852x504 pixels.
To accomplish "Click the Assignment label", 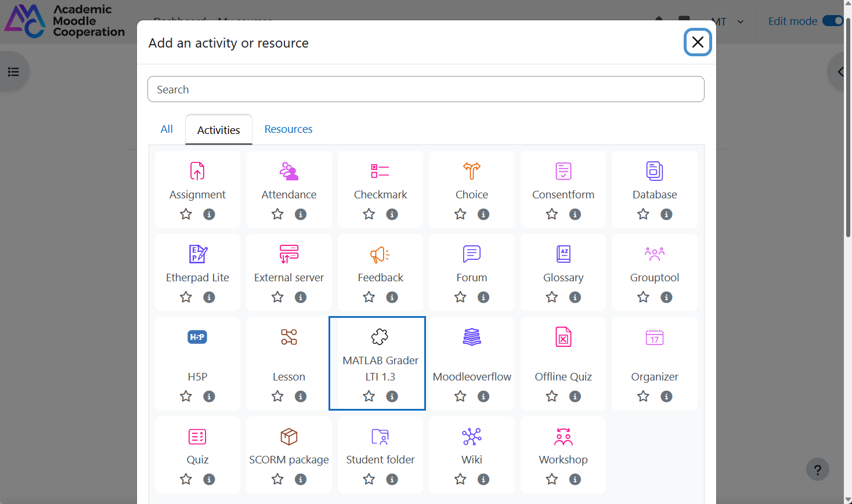I will 197,195.
